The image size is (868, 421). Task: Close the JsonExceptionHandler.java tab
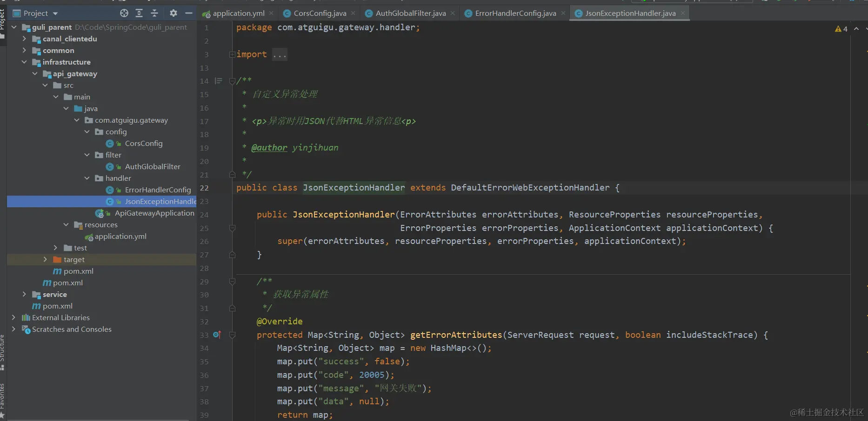pyautogui.click(x=682, y=13)
